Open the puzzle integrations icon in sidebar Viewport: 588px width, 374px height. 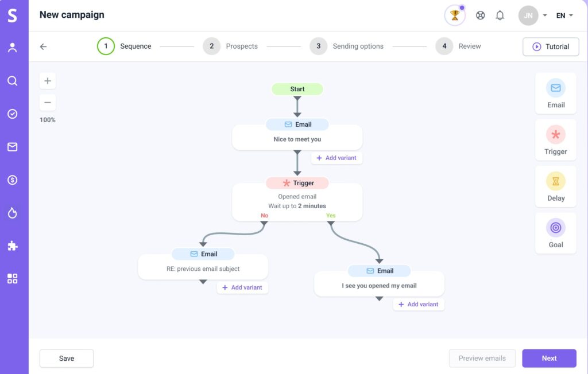click(x=13, y=246)
